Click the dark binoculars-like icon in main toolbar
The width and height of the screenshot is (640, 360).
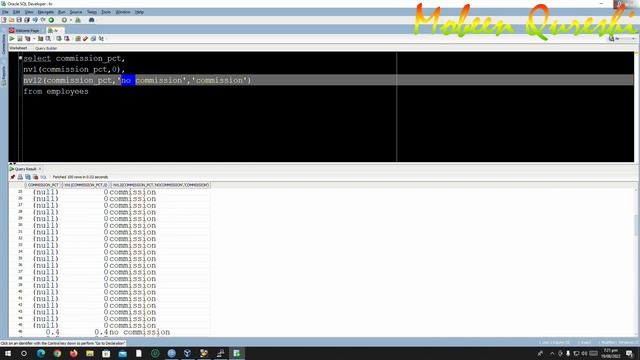(91, 20)
